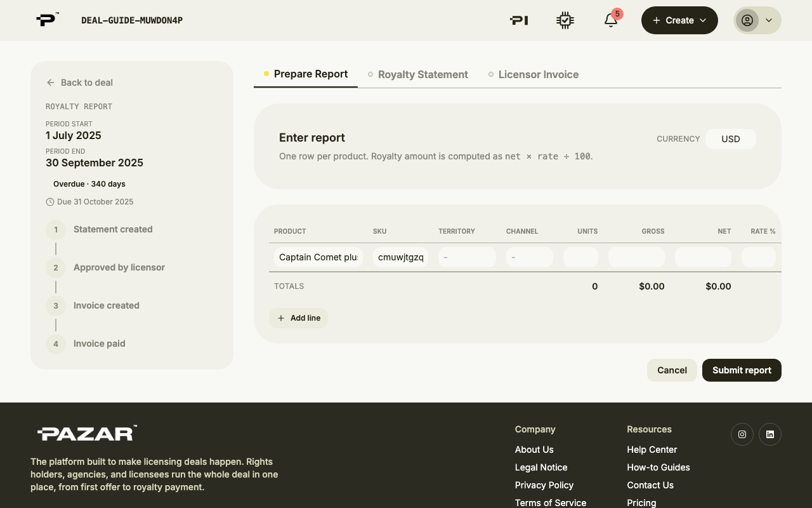This screenshot has width=812, height=508.
Task: Open About Us footer link
Action: 534,450
